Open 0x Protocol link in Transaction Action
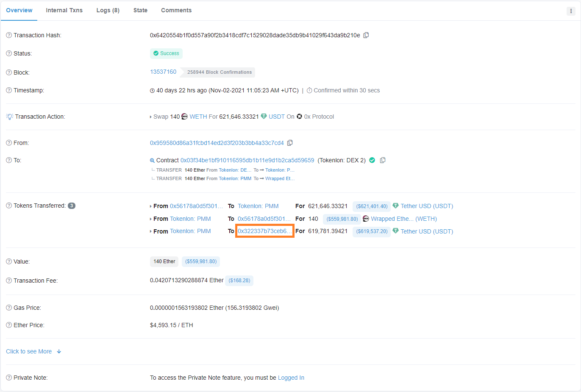The image size is (581, 392). click(x=319, y=117)
